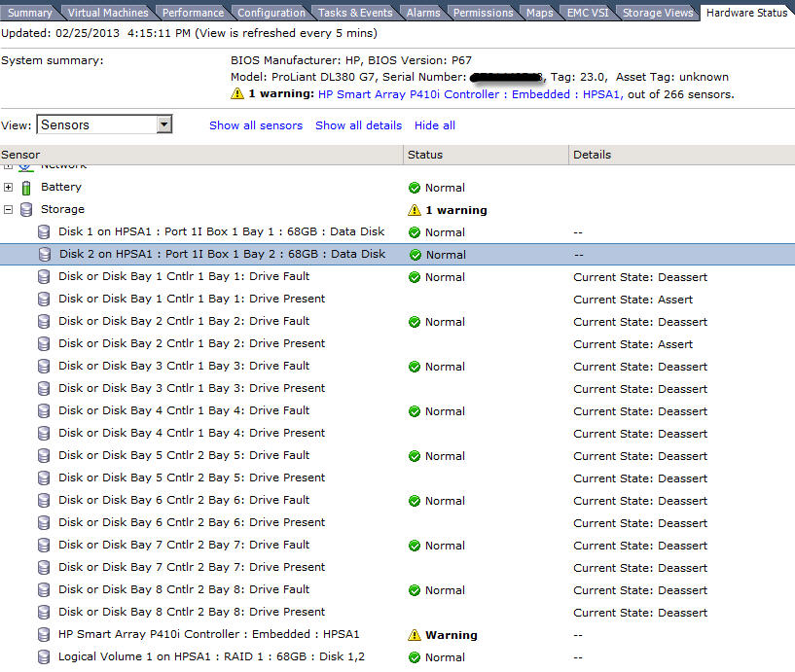
Task: Click the green check icon for Disk 1 on HPSA1
Action: pos(415,232)
